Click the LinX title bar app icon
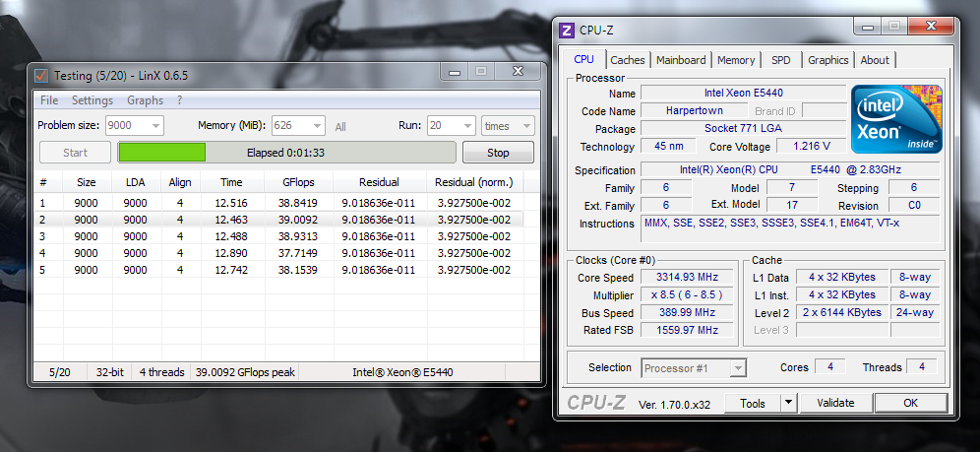 tap(41, 76)
